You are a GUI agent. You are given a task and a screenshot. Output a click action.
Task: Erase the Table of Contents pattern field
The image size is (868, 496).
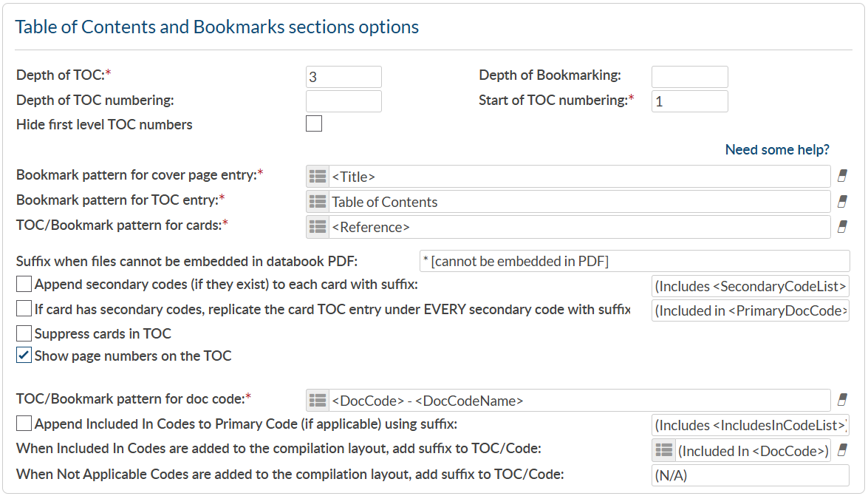coord(842,202)
